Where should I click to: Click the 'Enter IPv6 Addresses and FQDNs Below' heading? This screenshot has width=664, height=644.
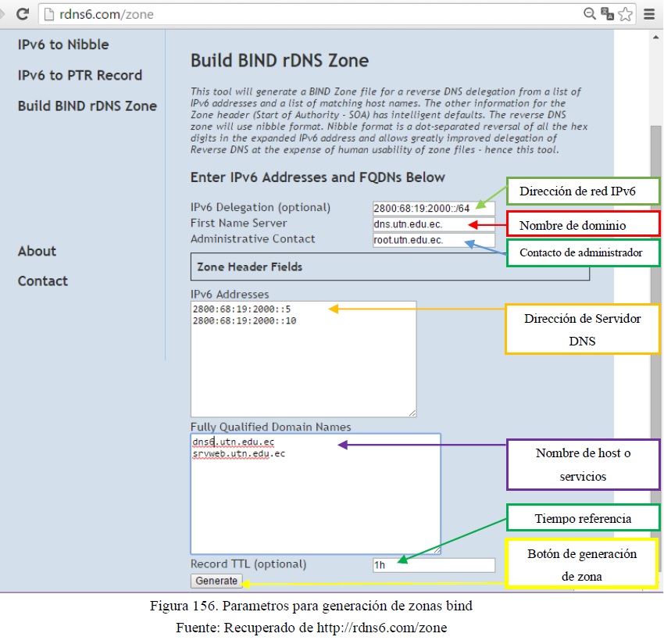click(318, 177)
